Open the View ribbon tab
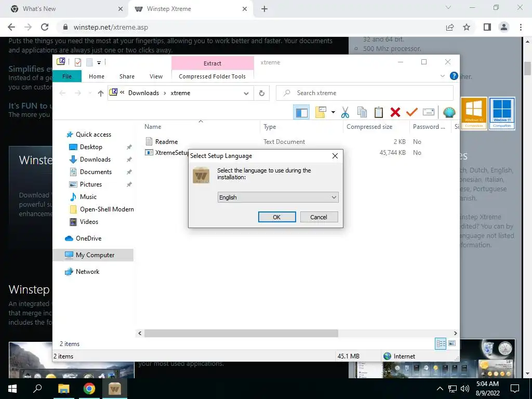 156,76
